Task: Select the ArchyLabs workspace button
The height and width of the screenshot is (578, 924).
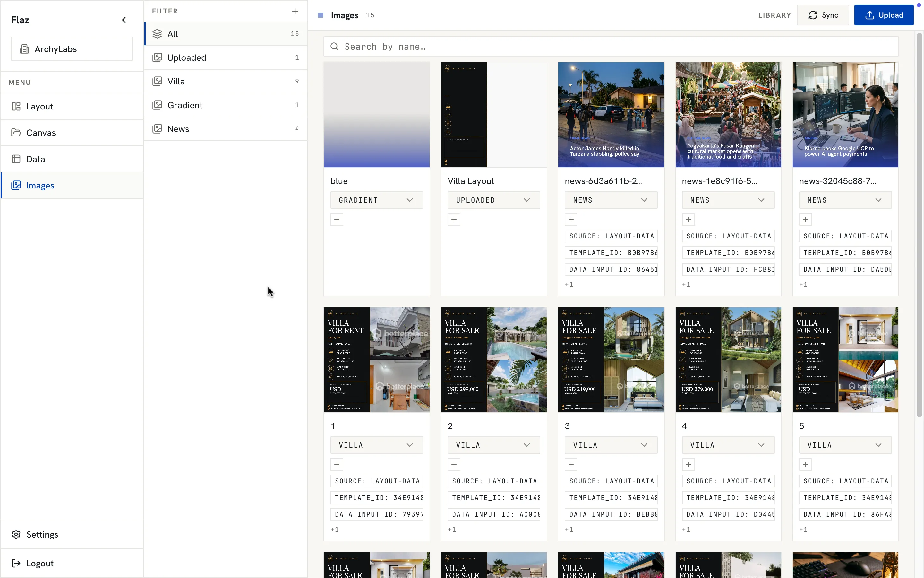Action: pyautogui.click(x=72, y=49)
